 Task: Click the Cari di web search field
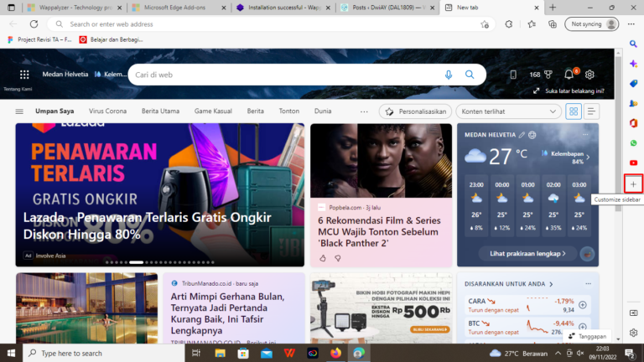[x=288, y=75]
